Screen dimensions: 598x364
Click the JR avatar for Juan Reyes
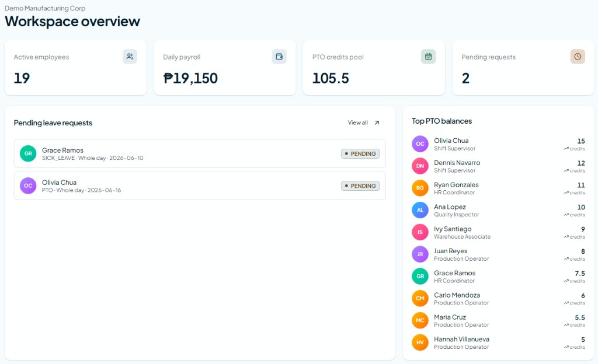click(x=420, y=254)
